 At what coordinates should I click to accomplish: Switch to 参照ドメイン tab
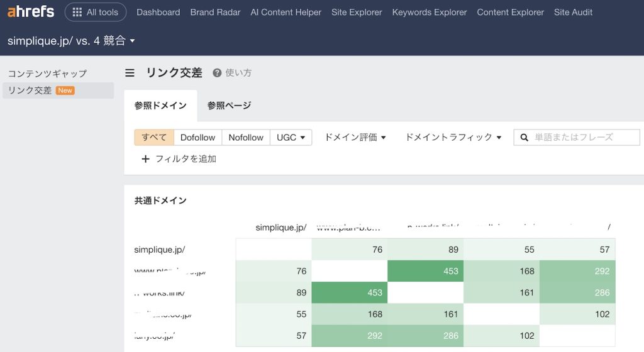click(160, 106)
